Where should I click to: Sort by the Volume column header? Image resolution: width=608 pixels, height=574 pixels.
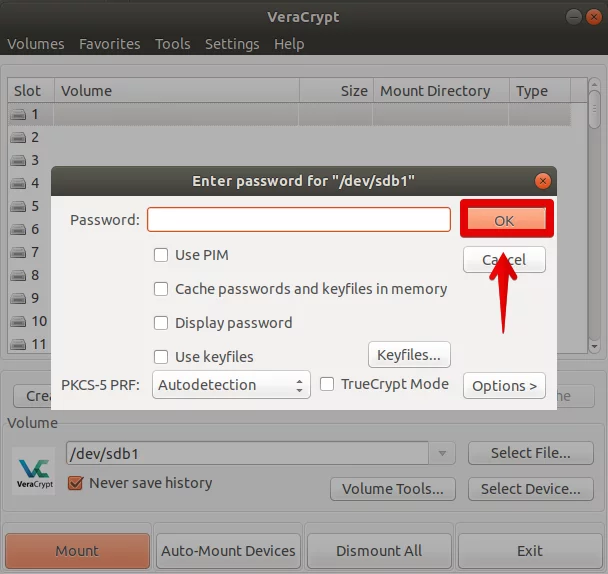[177, 91]
